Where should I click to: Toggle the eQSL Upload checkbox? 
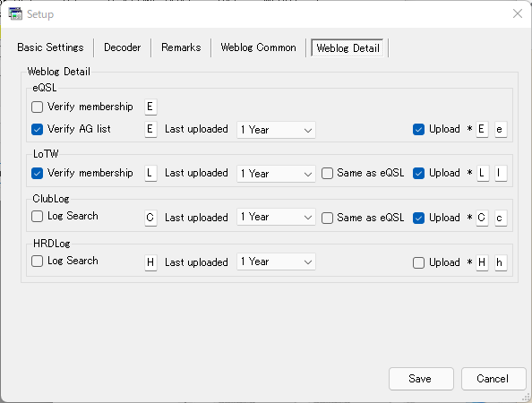[418, 129]
